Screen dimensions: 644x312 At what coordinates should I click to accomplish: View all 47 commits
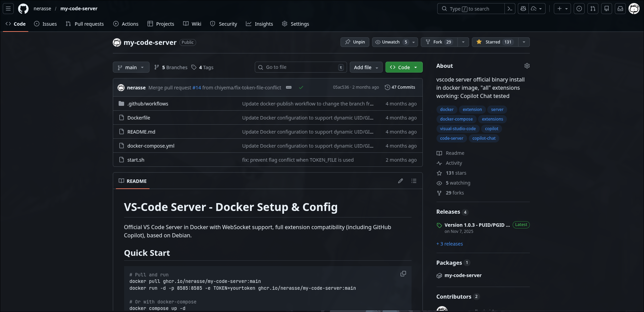(400, 87)
